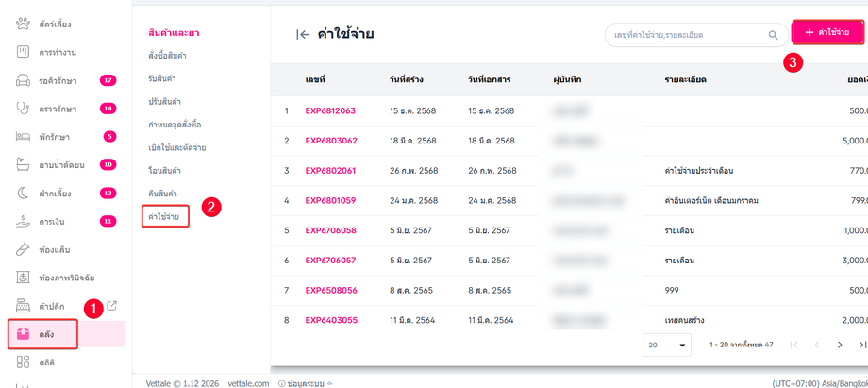Image resolution: width=868 pixels, height=388 pixels.
Task: Open the finance (การเงิน) hand icon
Action: click(23, 221)
